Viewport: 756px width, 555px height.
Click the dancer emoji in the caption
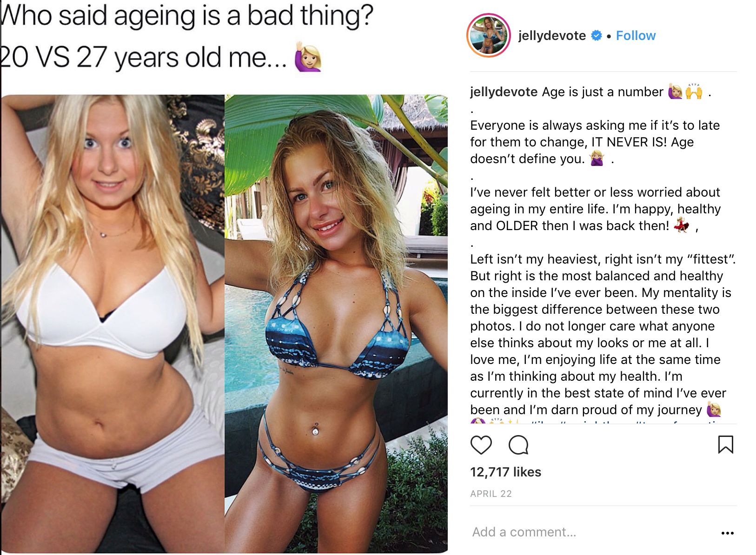[x=682, y=225]
